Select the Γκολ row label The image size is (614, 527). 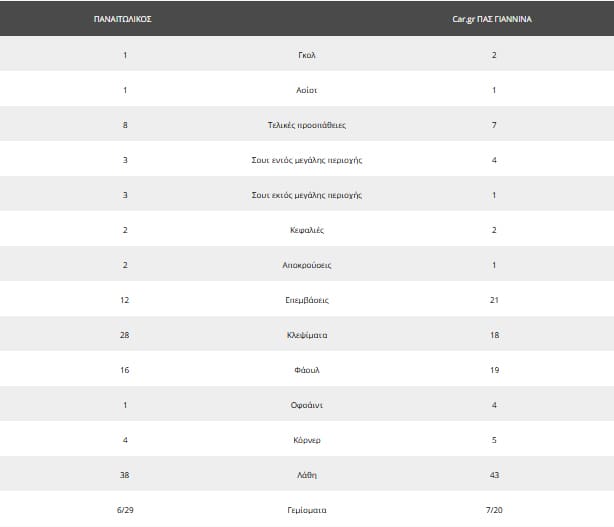click(306, 55)
